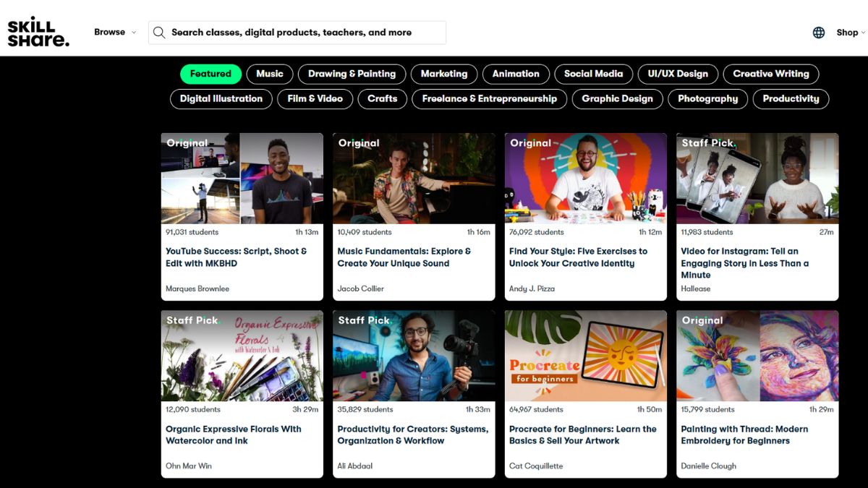
Task: Open the Ali Abdaal class thumbnail
Action: [414, 356]
